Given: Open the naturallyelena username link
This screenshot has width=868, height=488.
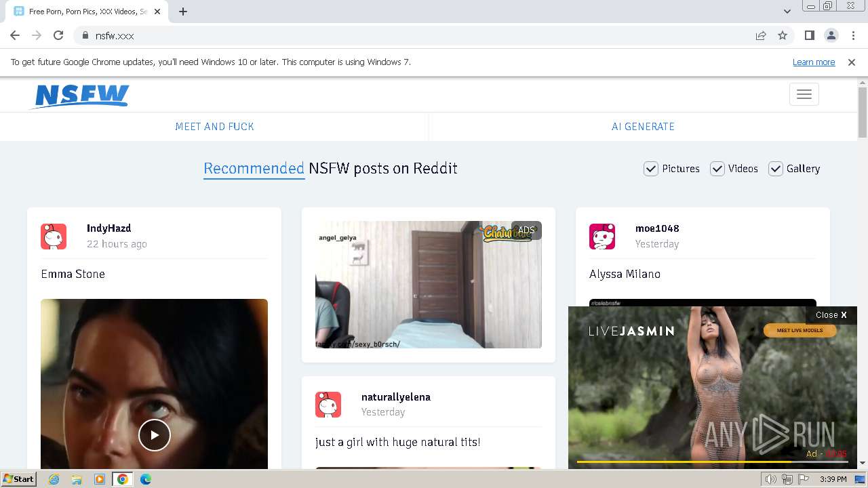Looking at the screenshot, I should click(x=396, y=397).
